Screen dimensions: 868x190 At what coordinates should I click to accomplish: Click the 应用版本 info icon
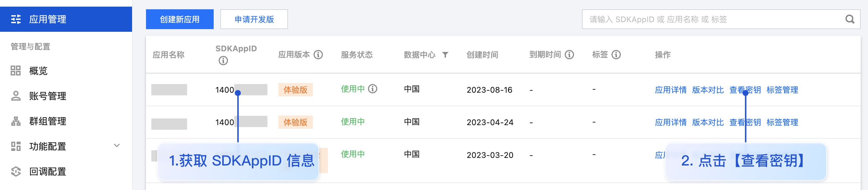point(318,55)
